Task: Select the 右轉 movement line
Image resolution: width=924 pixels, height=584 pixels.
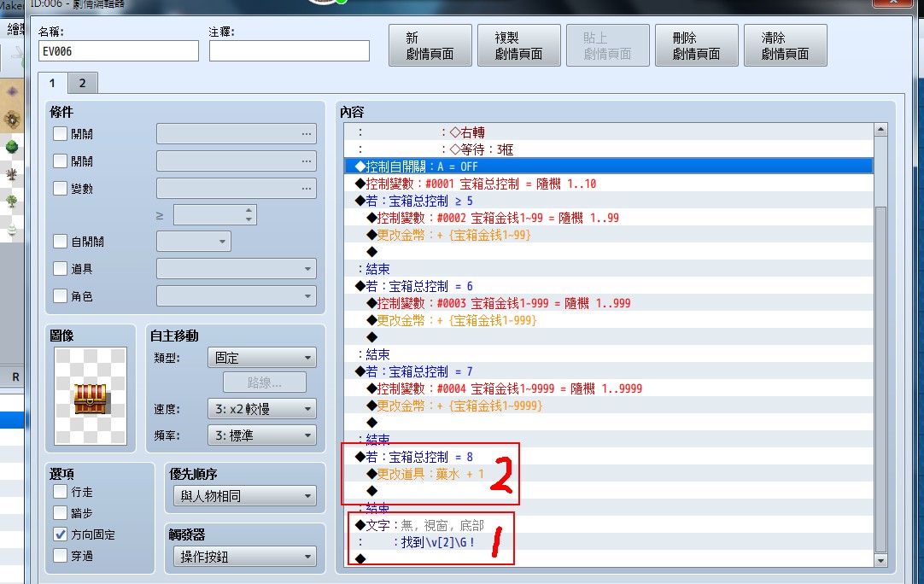Action: [x=608, y=132]
